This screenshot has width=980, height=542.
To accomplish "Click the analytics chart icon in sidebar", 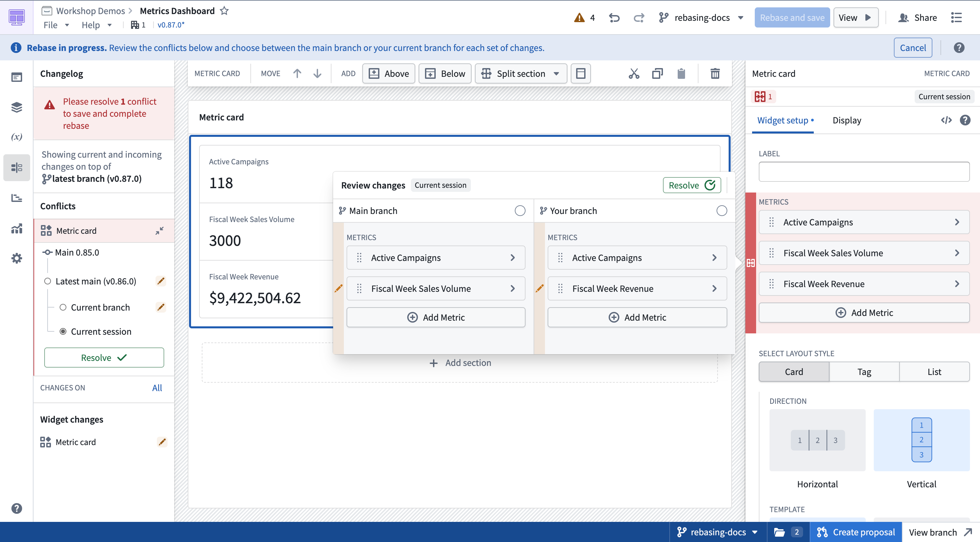I will click(17, 228).
